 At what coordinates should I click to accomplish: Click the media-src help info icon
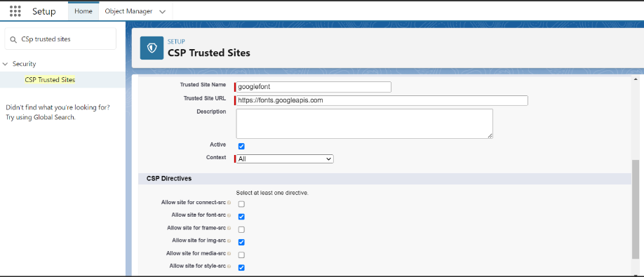pyautogui.click(x=229, y=254)
